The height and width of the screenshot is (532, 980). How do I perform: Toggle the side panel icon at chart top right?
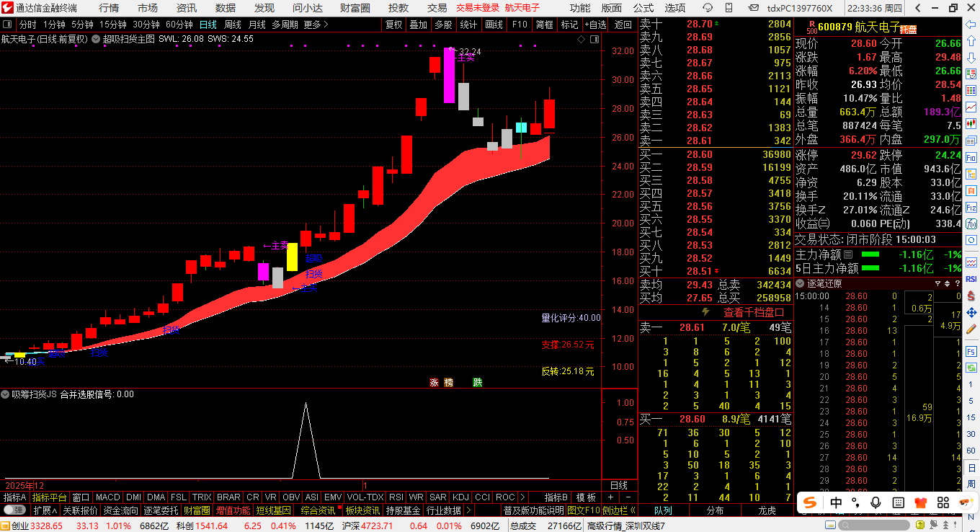pyautogui.click(x=594, y=40)
